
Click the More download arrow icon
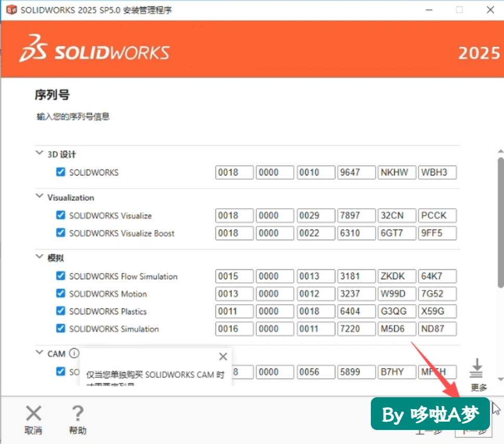pyautogui.click(x=476, y=368)
